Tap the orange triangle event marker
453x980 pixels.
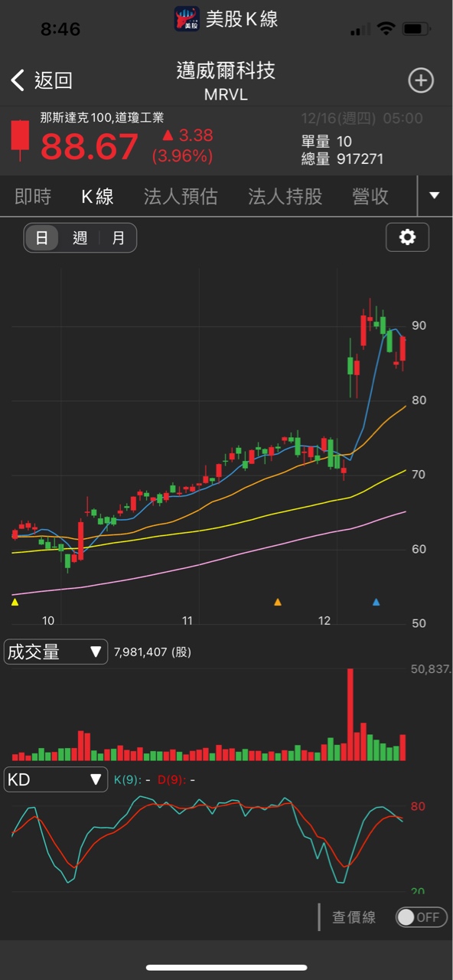278,603
